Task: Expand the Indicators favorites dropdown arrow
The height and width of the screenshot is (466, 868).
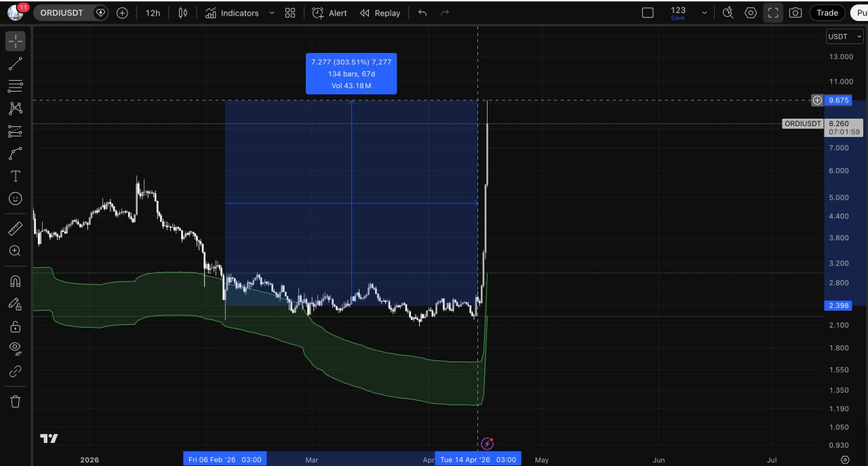Action: [x=272, y=13]
